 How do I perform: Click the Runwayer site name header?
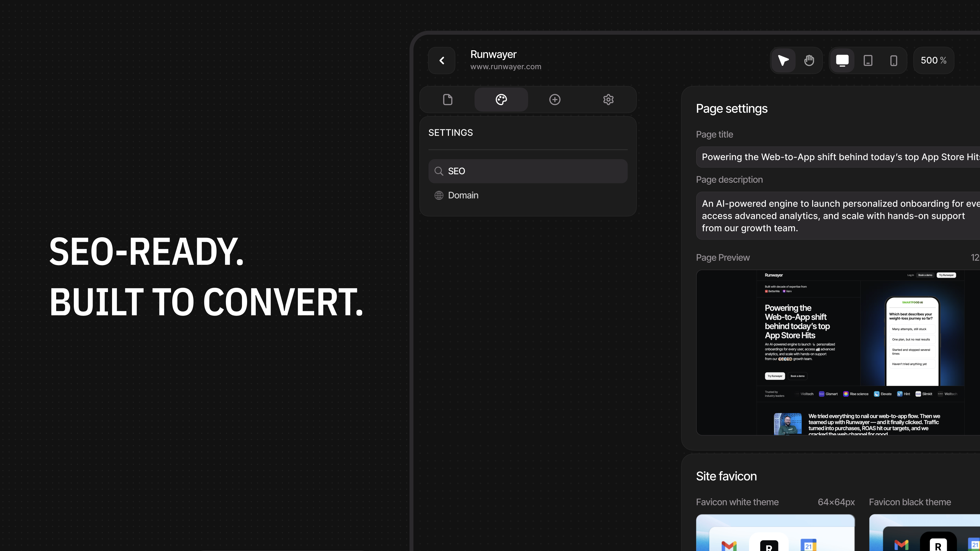[x=493, y=54]
